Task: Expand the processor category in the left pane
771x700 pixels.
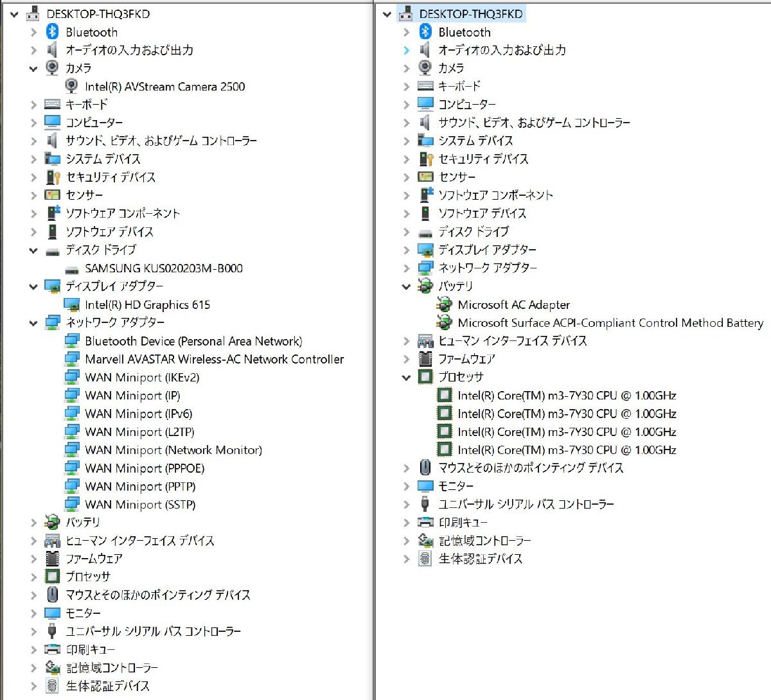Action: 33,577
